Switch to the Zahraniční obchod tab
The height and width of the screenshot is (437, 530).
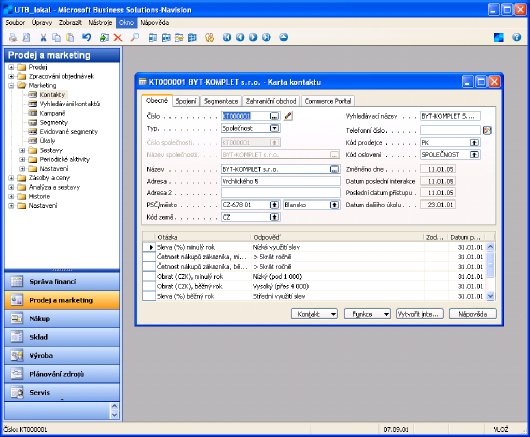pyautogui.click(x=271, y=101)
